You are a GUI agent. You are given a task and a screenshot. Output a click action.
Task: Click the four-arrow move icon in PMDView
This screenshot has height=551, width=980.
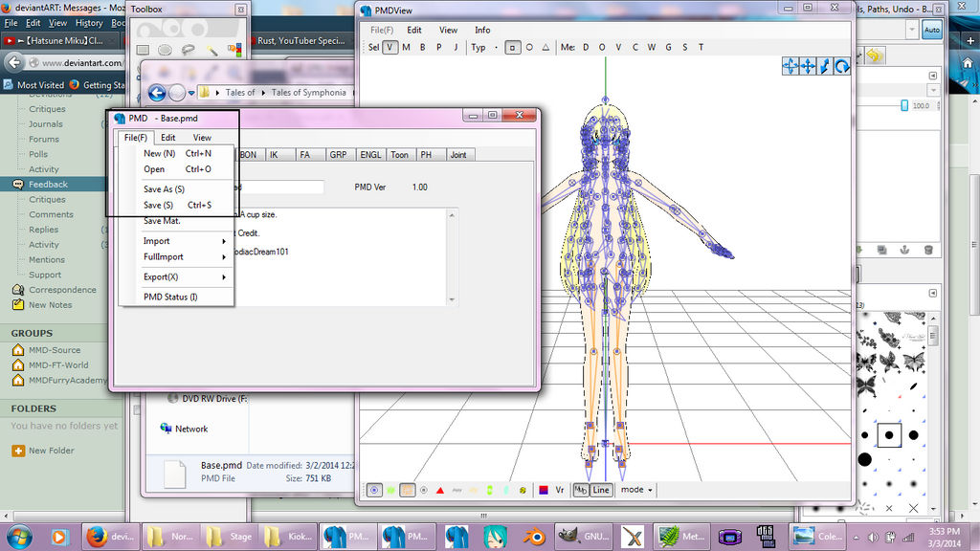coord(808,66)
